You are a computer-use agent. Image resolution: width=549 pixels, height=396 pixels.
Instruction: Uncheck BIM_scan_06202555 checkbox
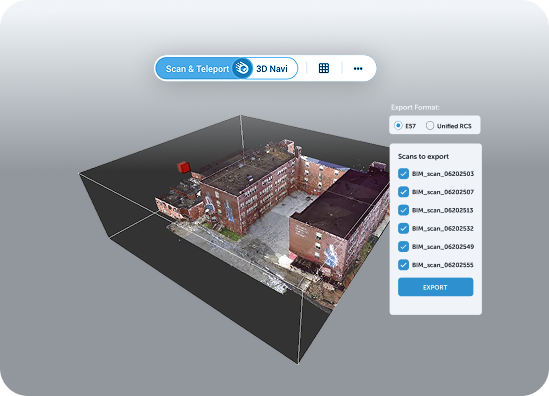click(x=403, y=265)
